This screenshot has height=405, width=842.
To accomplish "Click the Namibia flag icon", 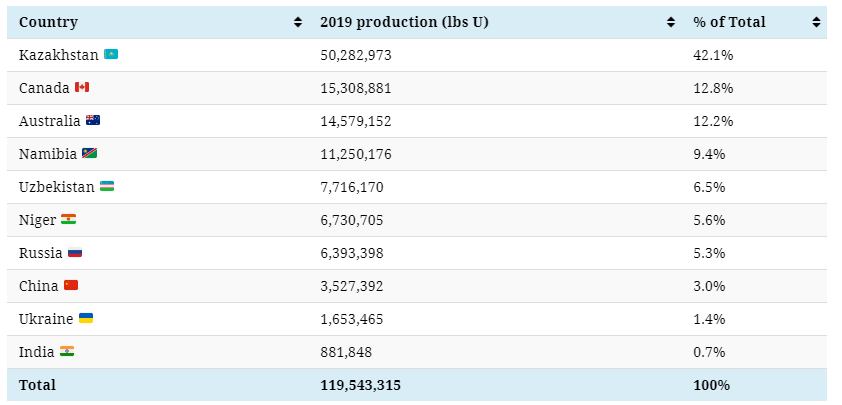I will [x=90, y=154].
